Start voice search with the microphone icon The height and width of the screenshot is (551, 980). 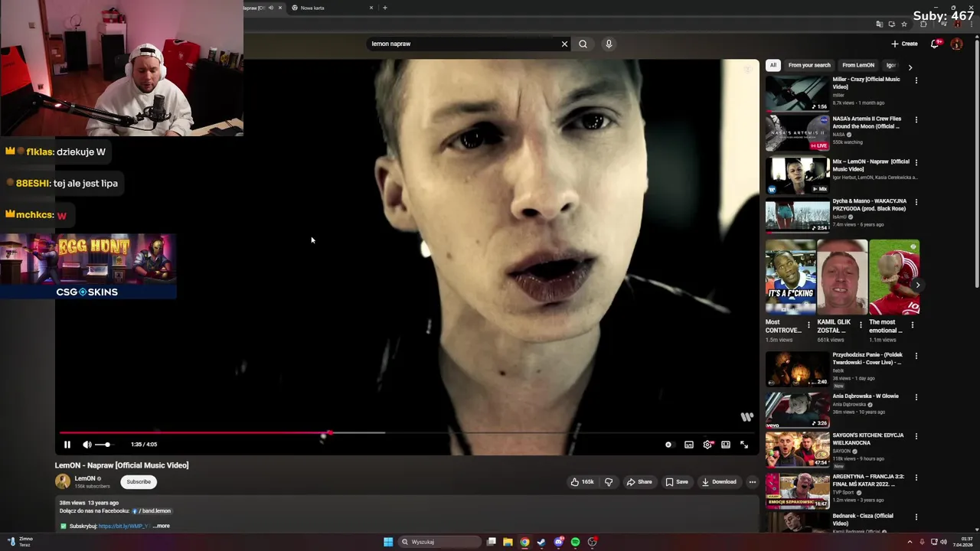(x=609, y=44)
